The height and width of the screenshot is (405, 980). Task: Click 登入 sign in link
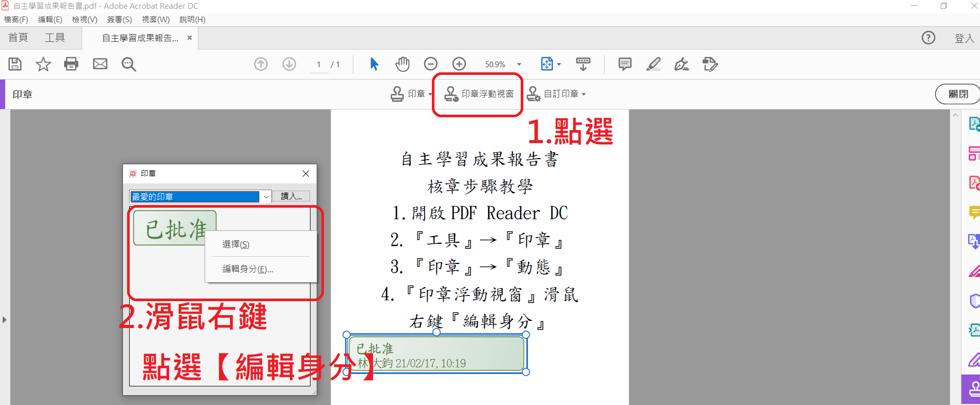pos(964,38)
